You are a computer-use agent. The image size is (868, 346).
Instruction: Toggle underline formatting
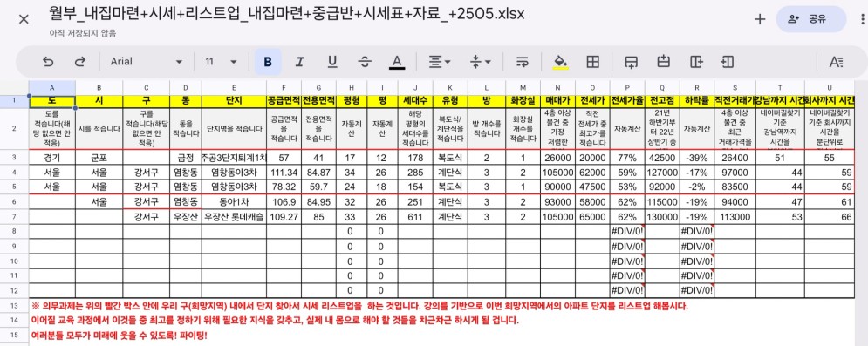pyautogui.click(x=332, y=62)
